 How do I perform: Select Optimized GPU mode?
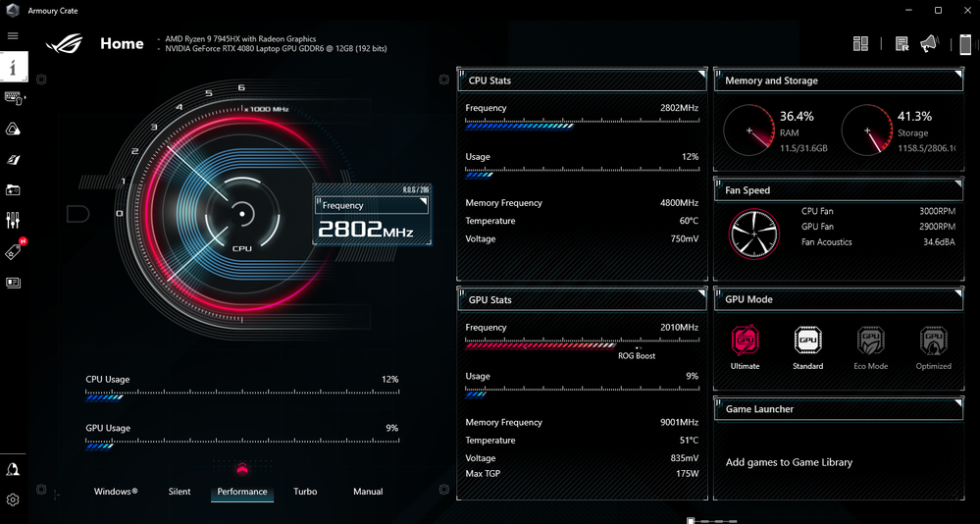point(934,347)
